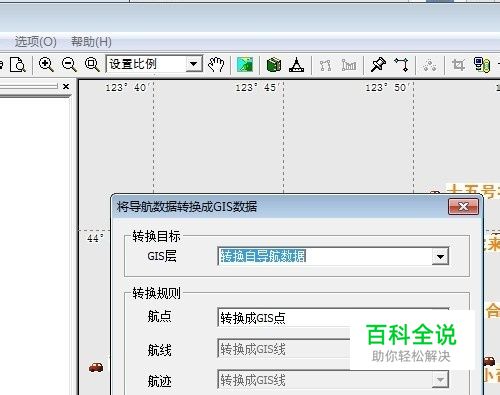
Task: Open the 选项(O) menu
Action: point(36,42)
